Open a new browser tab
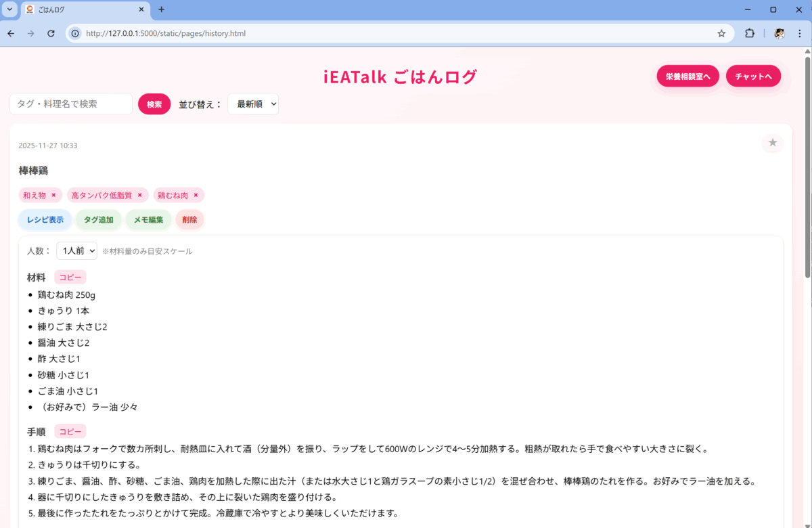 (161, 9)
